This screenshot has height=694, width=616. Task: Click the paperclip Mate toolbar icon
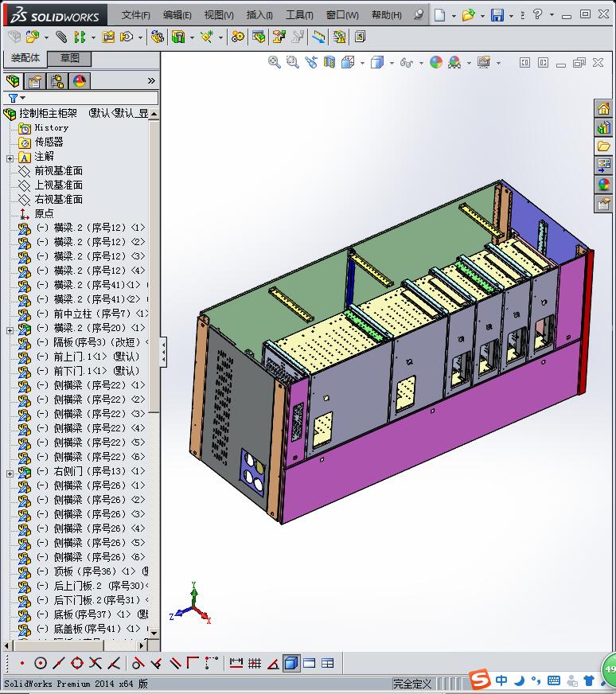pyautogui.click(x=61, y=37)
